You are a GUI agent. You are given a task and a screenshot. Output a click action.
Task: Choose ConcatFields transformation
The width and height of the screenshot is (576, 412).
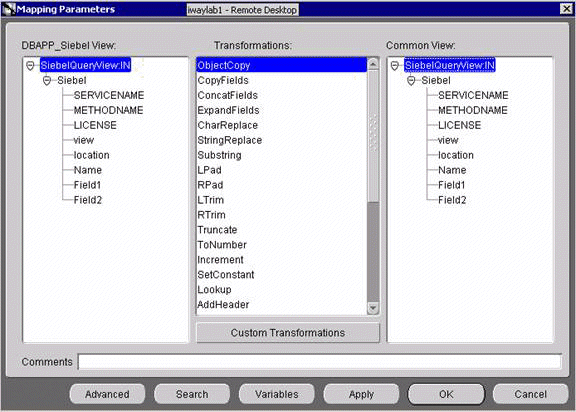pyautogui.click(x=281, y=95)
